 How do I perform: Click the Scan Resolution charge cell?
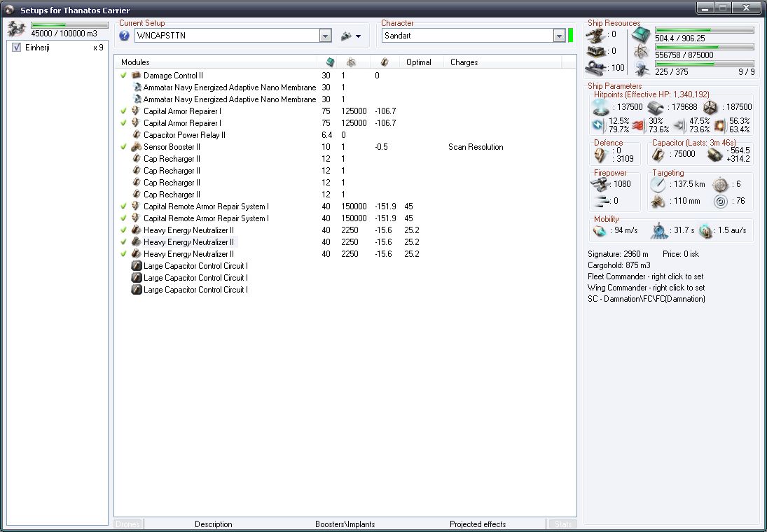pyautogui.click(x=476, y=147)
